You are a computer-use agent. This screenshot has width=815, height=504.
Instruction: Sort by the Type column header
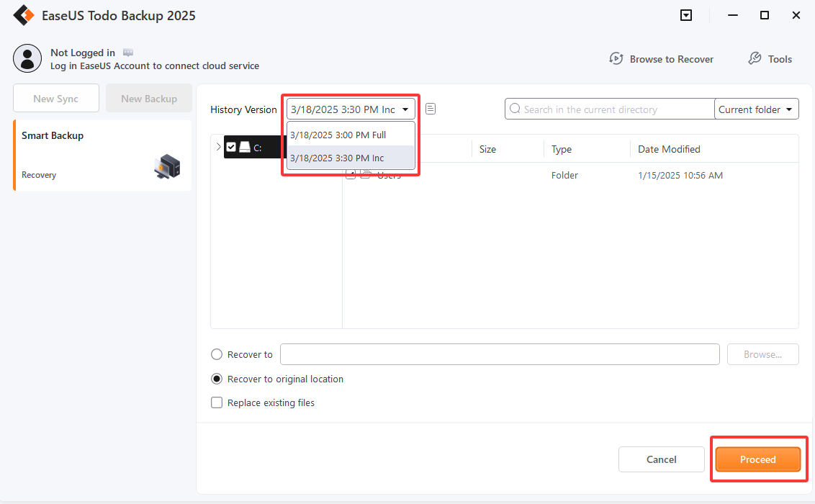[562, 149]
